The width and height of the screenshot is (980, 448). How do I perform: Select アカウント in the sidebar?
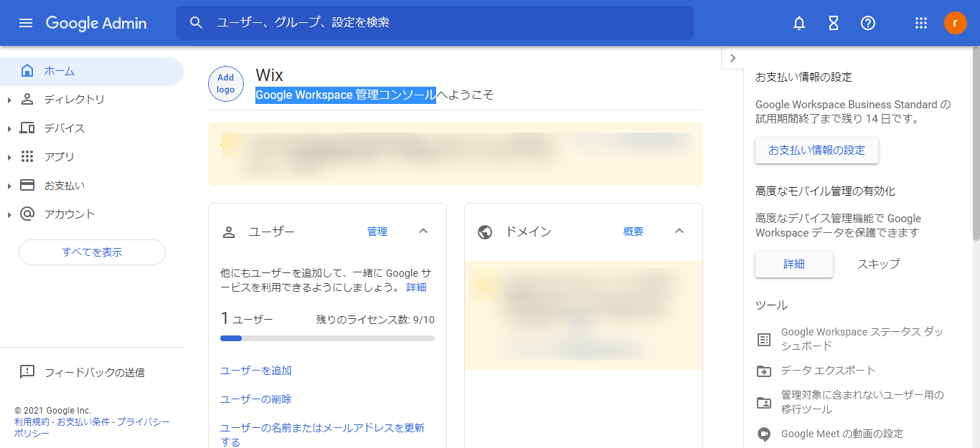(x=92, y=214)
